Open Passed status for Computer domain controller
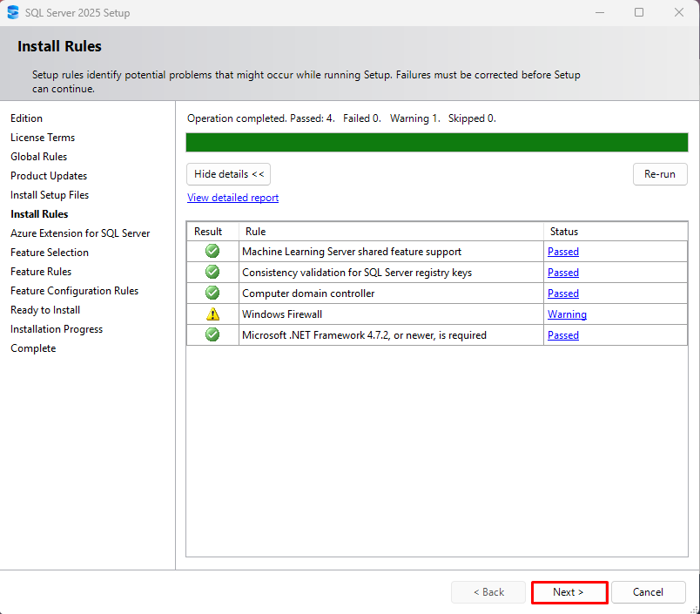Image resolution: width=700 pixels, height=614 pixels. coord(563,294)
